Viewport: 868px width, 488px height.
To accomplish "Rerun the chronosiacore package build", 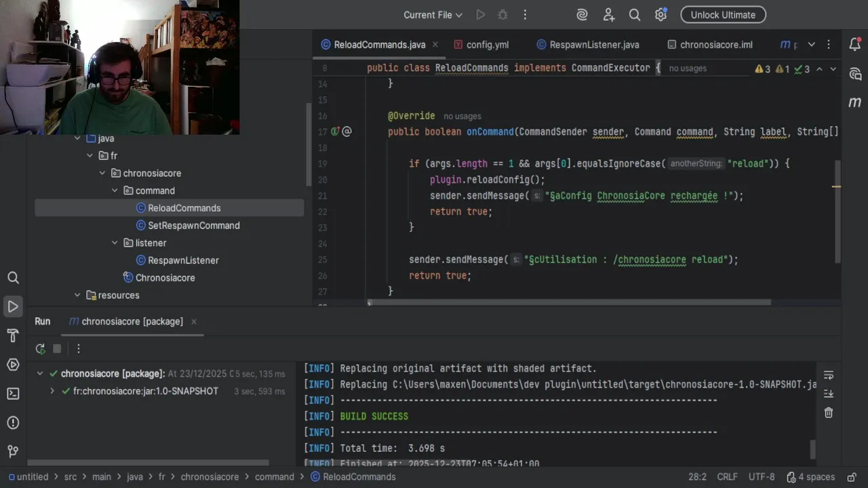I will click(x=40, y=348).
